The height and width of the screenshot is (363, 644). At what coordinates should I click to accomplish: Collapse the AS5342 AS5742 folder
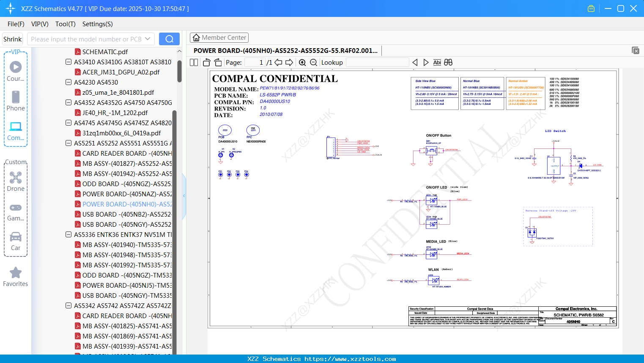(69, 305)
